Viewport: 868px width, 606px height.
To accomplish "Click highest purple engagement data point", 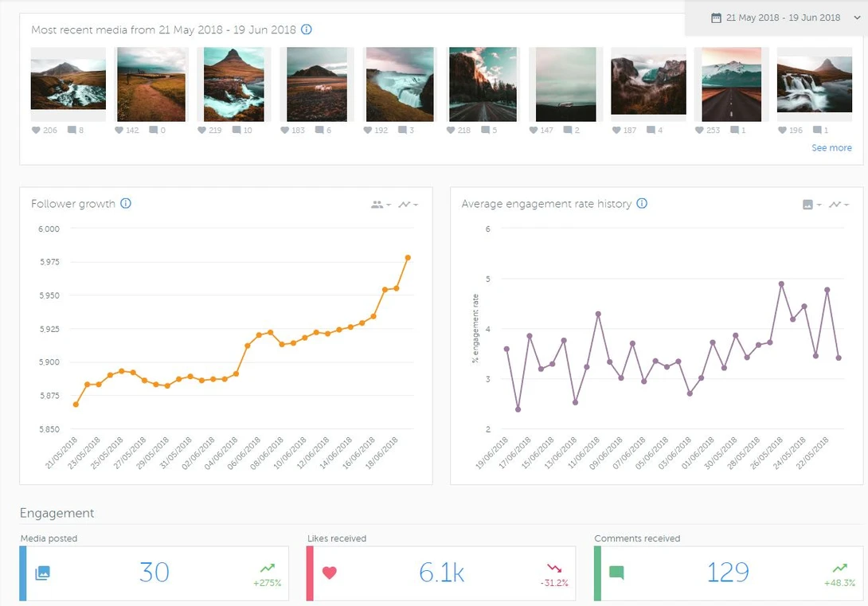I will pyautogui.click(x=782, y=284).
